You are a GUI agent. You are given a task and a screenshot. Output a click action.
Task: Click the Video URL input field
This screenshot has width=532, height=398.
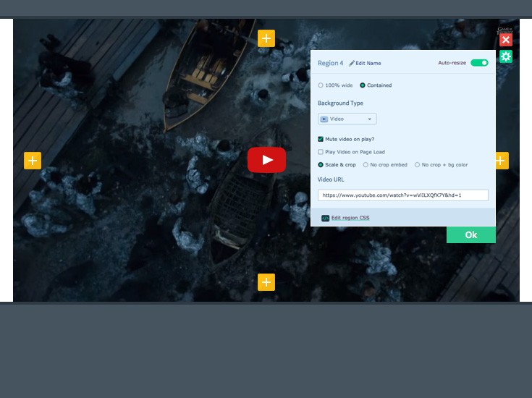403,195
